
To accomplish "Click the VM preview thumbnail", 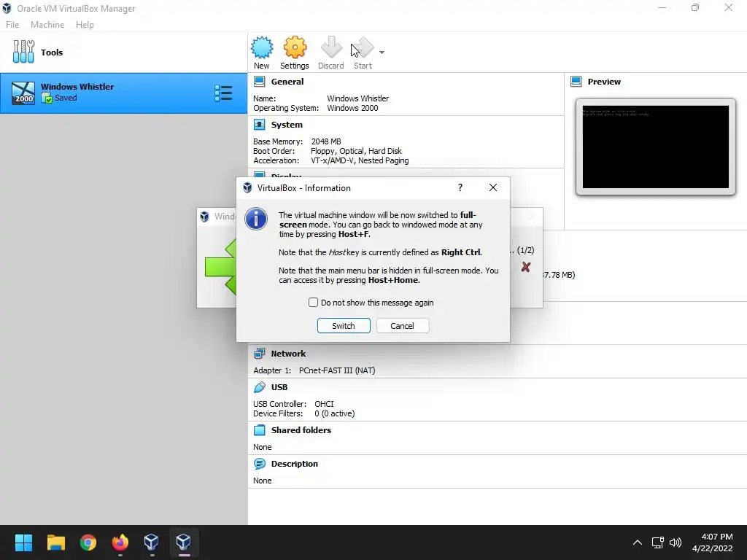I will click(656, 147).
